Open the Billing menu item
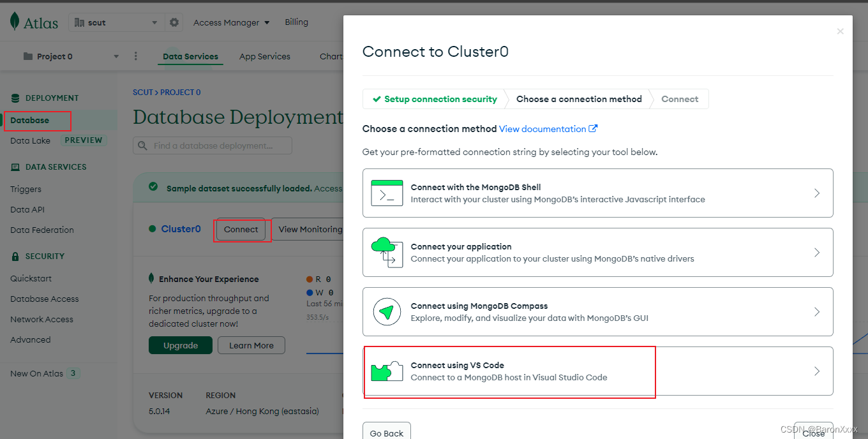The height and width of the screenshot is (439, 868). pyautogui.click(x=296, y=22)
